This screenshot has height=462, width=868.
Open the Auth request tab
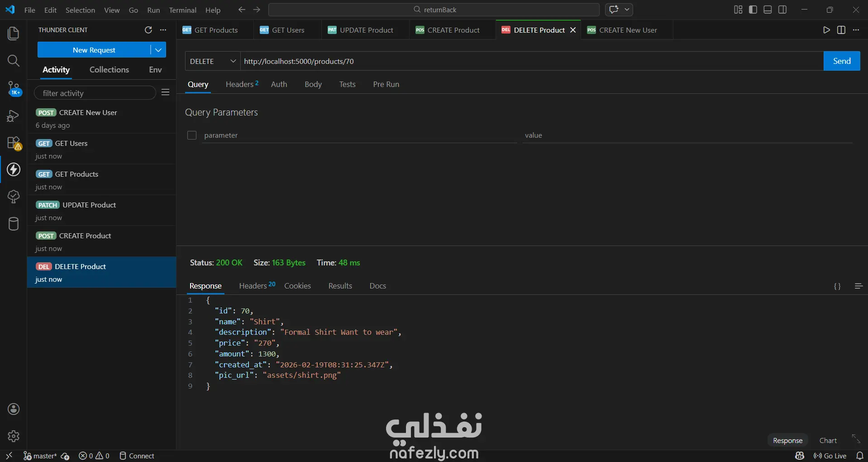coord(279,84)
